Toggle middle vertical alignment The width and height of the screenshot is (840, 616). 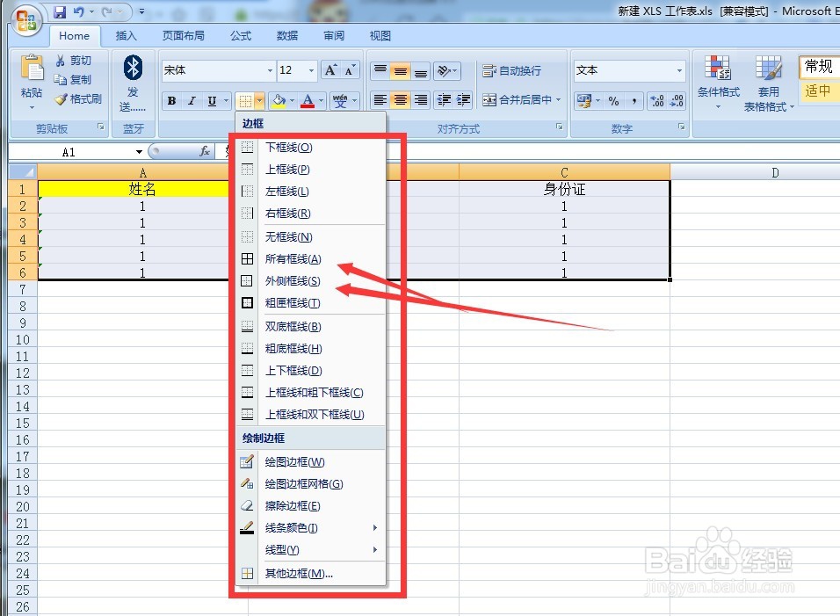coord(401,70)
